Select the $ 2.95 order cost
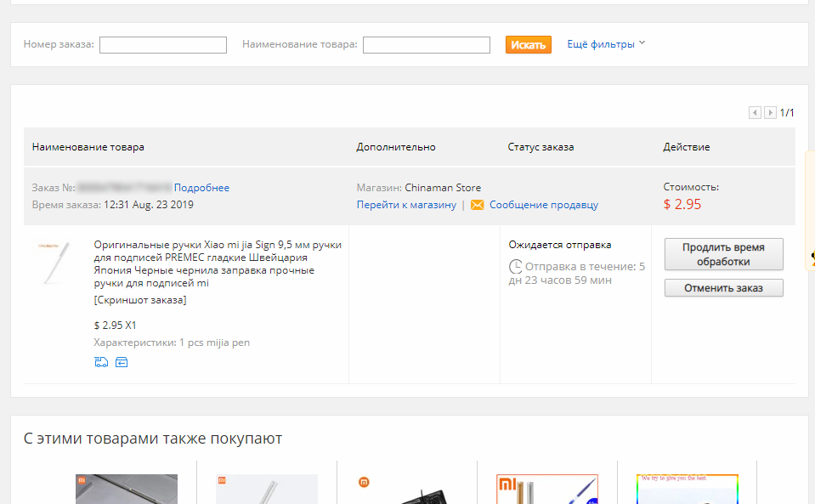This screenshot has height=504, width=815. [x=682, y=204]
